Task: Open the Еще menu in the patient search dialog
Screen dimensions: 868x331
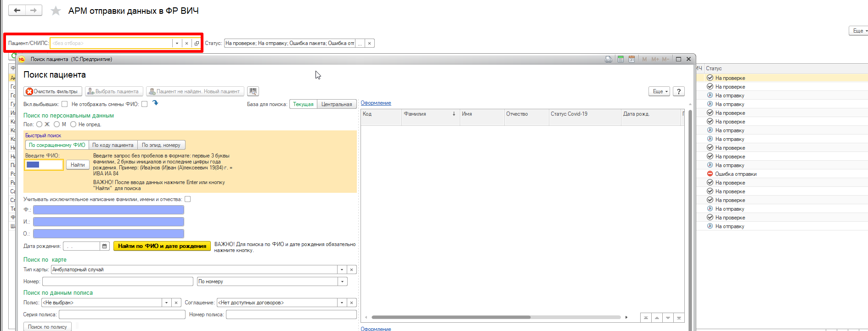Action: 659,91
